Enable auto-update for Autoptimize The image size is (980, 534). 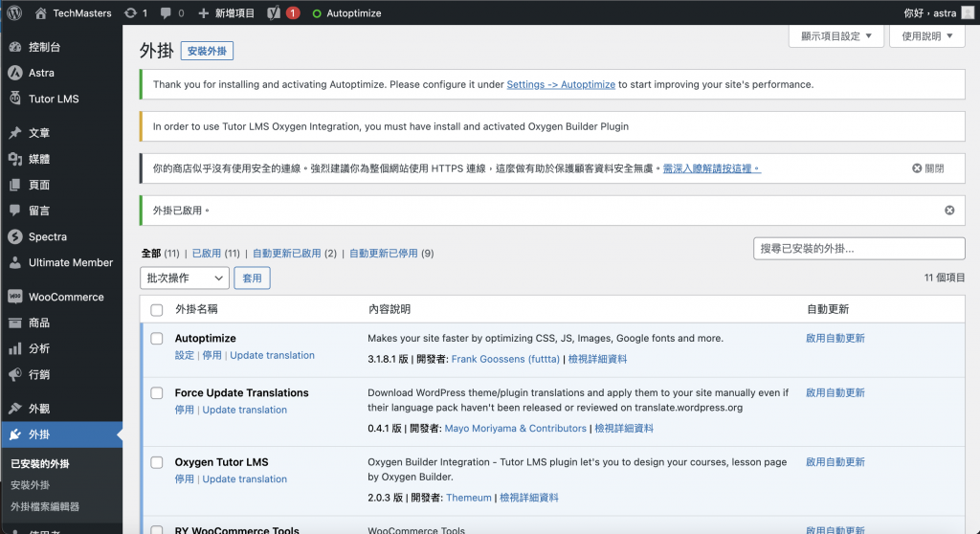[x=835, y=338]
